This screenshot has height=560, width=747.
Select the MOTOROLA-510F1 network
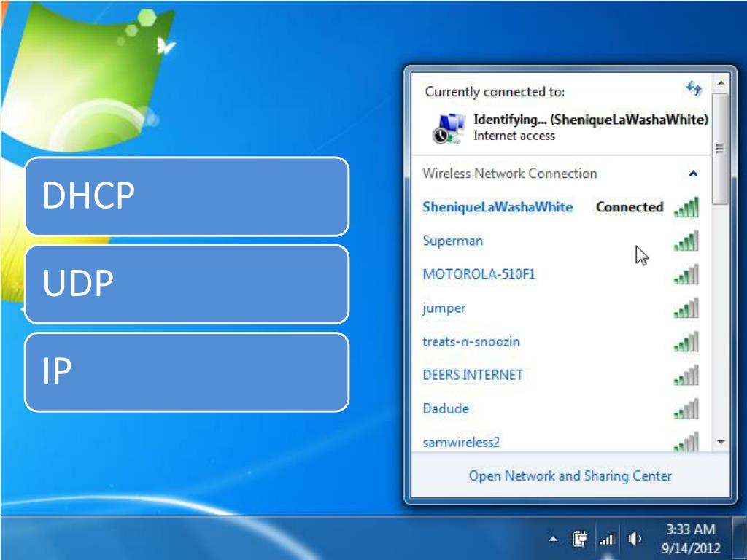pyautogui.click(x=560, y=274)
